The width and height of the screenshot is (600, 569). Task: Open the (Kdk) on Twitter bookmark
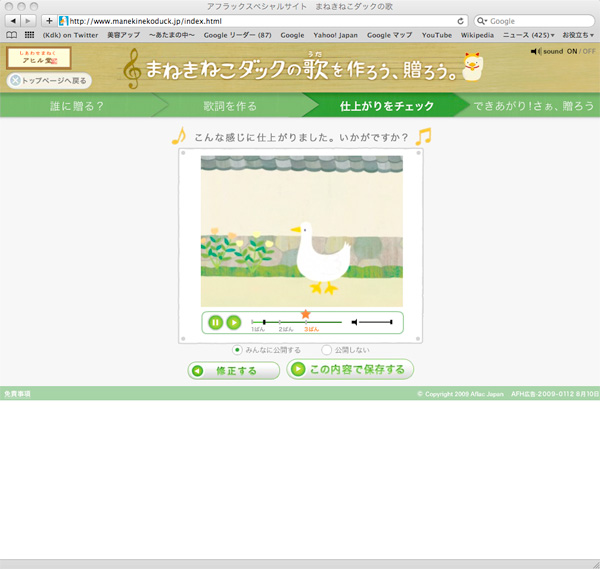[x=70, y=35]
